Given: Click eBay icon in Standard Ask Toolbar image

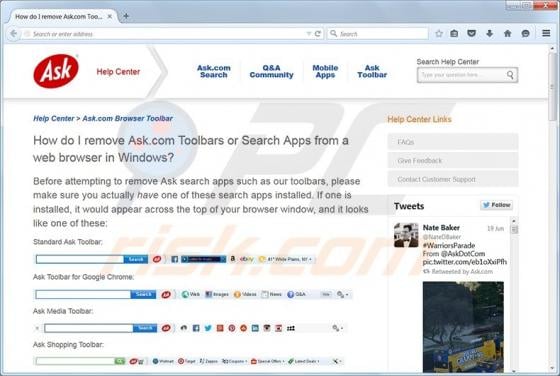Looking at the screenshot, I should pyautogui.click(x=246, y=259).
